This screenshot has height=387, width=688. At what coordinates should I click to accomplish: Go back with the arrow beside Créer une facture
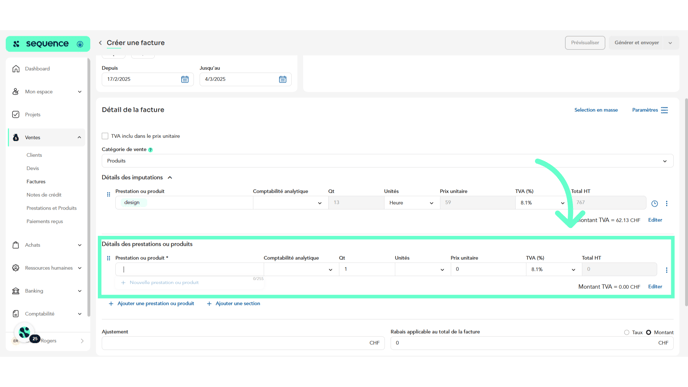coord(100,43)
